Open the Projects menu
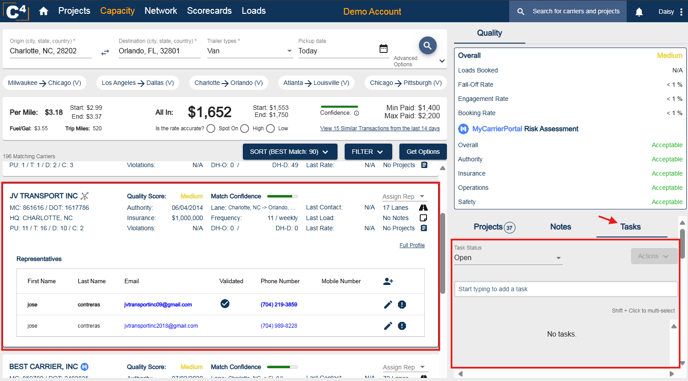 (74, 11)
